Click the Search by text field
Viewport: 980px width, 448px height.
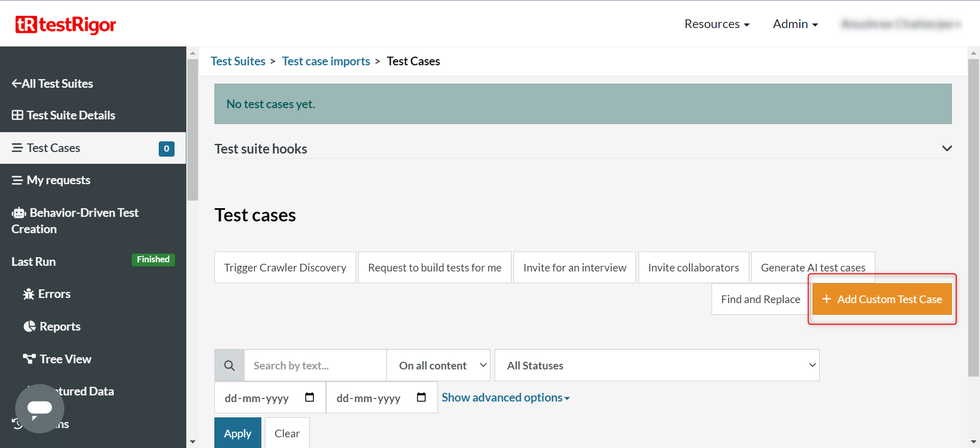[x=315, y=365]
